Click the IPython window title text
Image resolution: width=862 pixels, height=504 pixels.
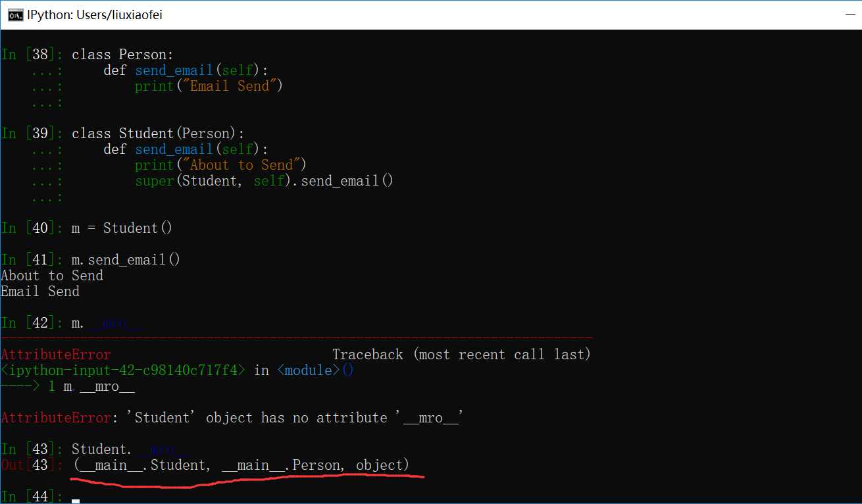pos(95,14)
